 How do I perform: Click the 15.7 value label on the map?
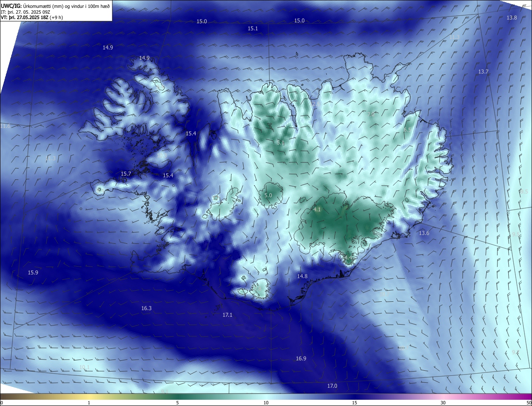pyautogui.click(x=126, y=174)
